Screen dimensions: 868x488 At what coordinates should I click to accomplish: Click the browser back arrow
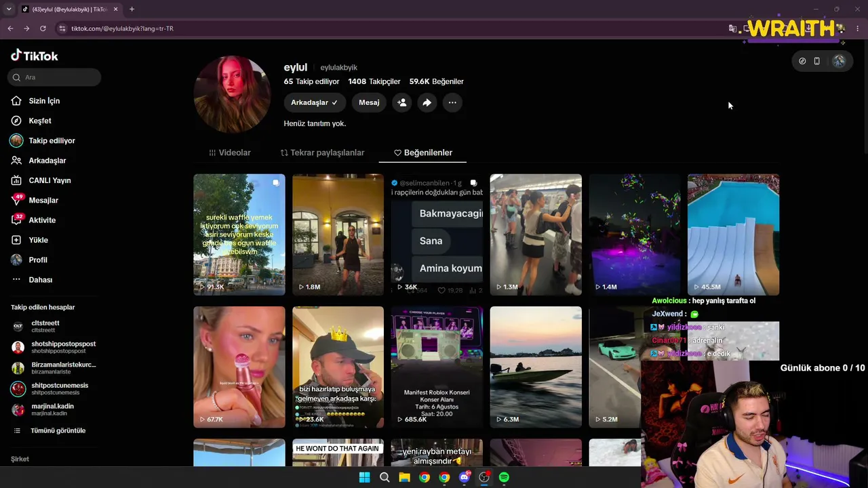tap(10, 28)
